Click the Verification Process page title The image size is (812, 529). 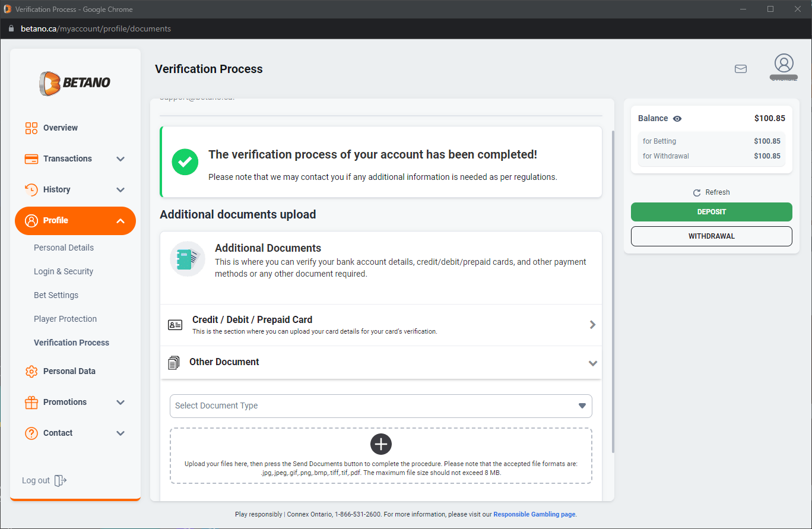coord(208,69)
